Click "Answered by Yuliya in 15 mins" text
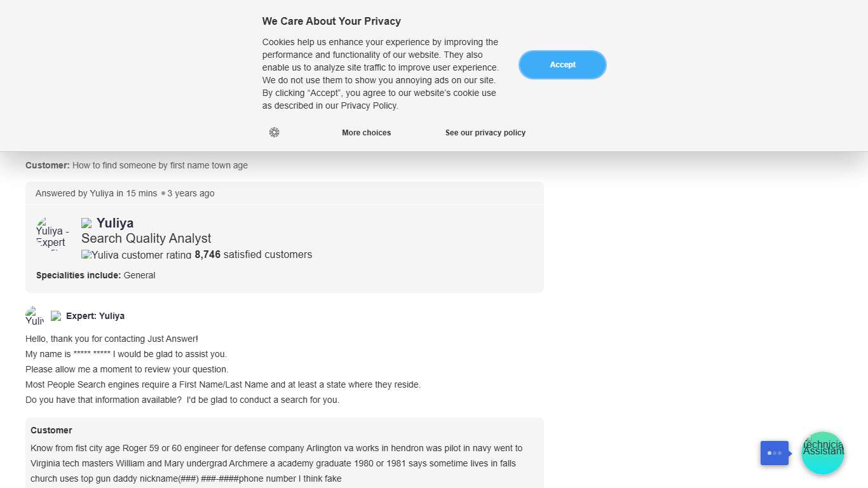 tap(96, 193)
